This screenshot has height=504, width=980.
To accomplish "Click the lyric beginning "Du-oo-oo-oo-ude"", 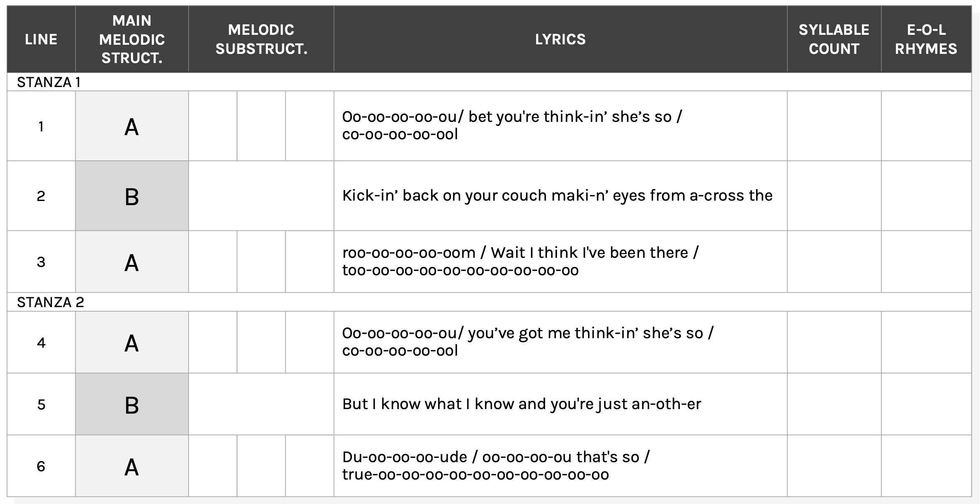I will point(496,465).
